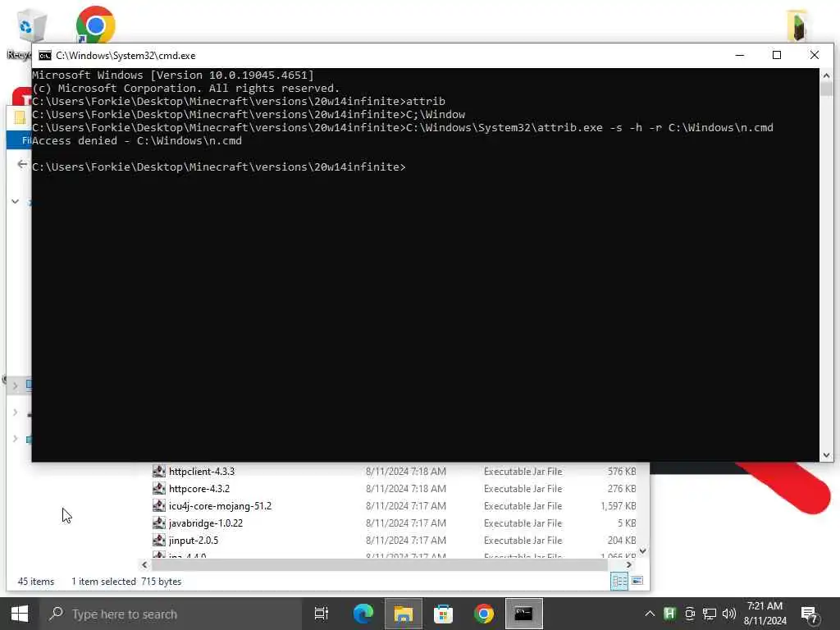This screenshot has height=630, width=840.
Task: Open the clock showing 7:21 AM
Action: pos(765,614)
